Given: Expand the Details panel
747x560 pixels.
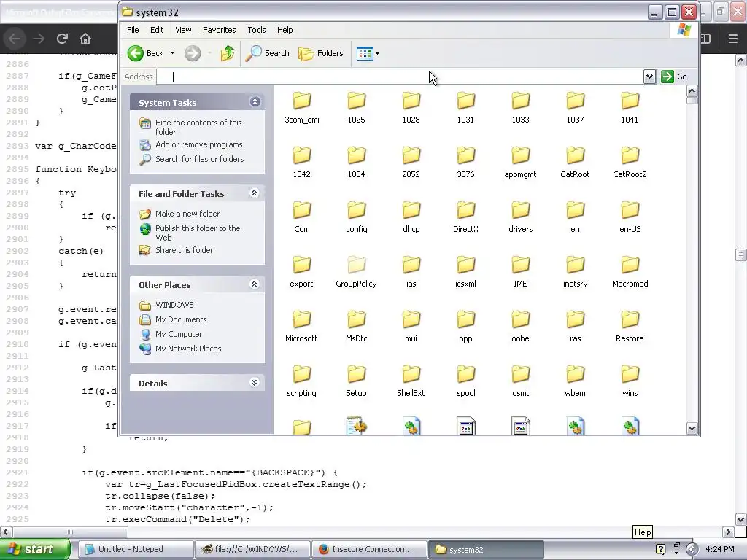Looking at the screenshot, I should pos(255,382).
